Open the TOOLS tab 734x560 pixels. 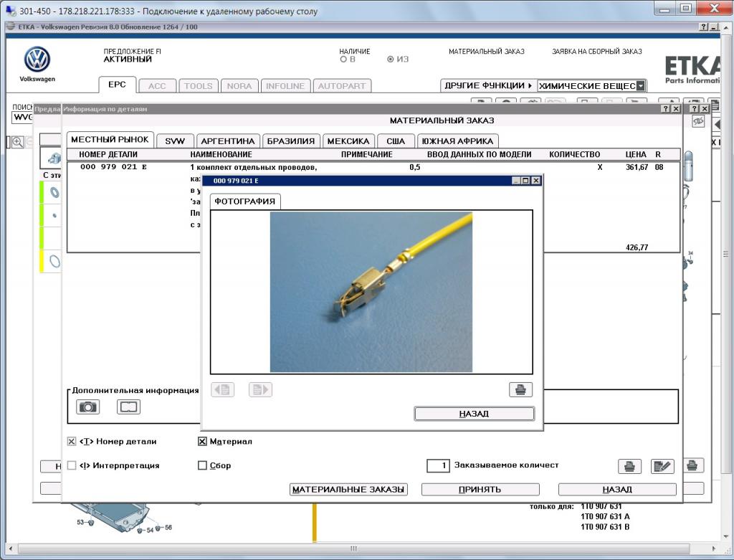tap(198, 86)
